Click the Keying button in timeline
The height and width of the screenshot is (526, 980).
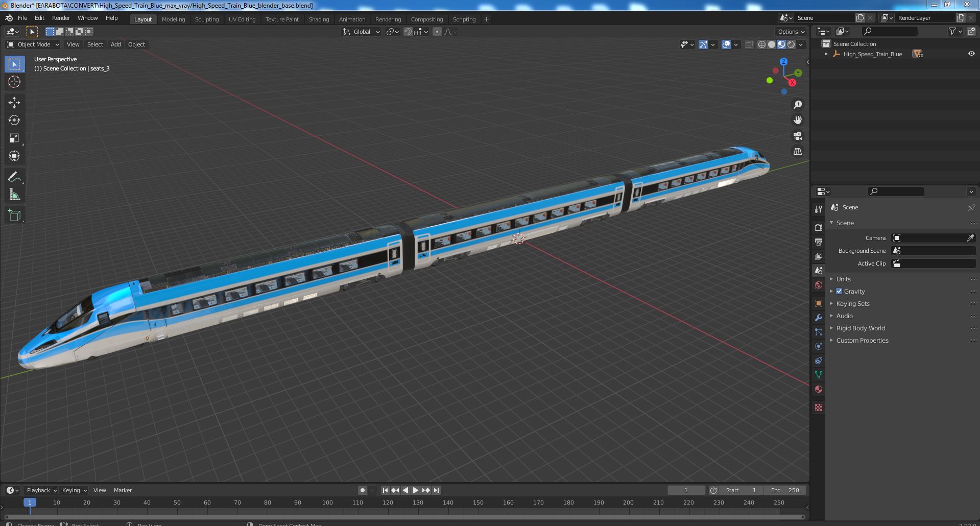pyautogui.click(x=74, y=490)
